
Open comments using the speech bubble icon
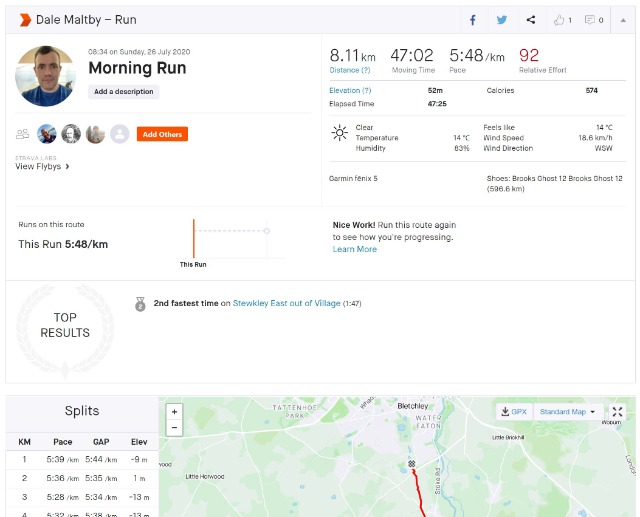pos(594,19)
